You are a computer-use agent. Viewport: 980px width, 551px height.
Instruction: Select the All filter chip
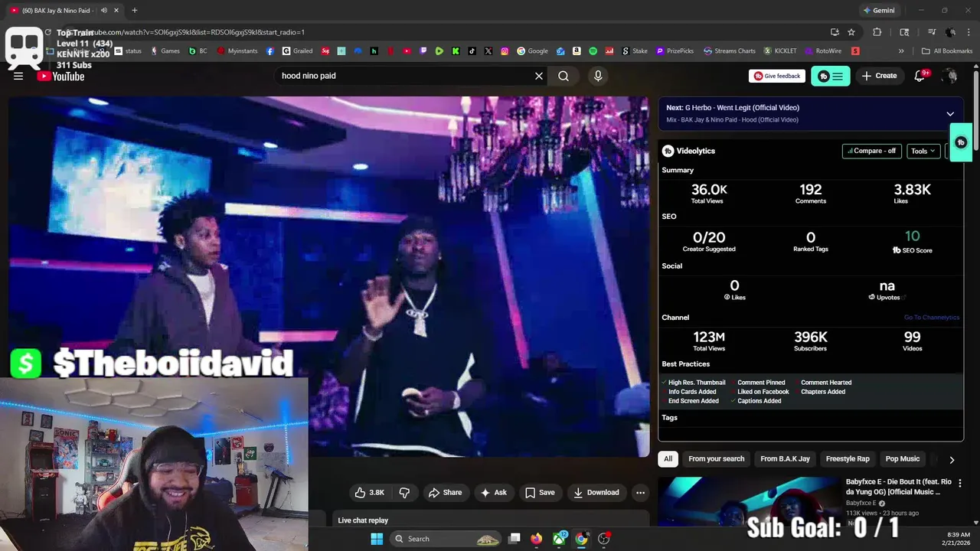pyautogui.click(x=668, y=458)
